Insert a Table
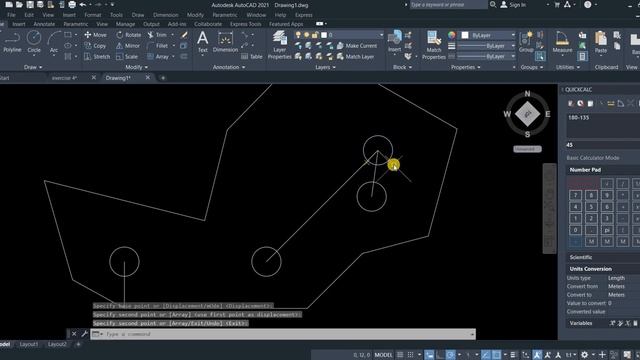 click(252, 57)
